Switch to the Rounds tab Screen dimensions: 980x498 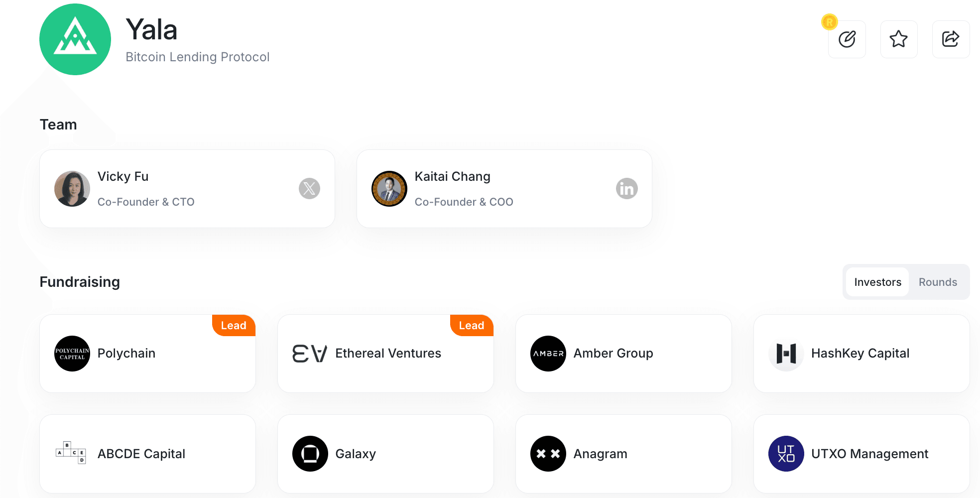pos(938,282)
